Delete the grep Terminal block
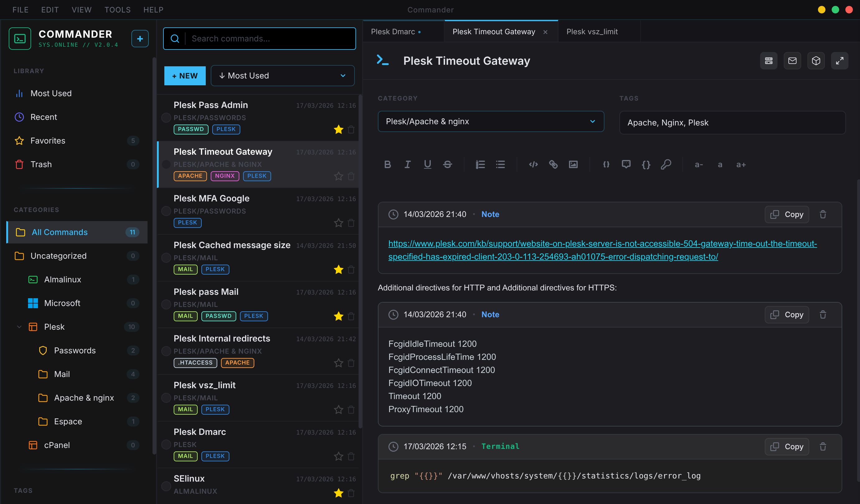Screen dimensions: 860x504 [x=823, y=446]
